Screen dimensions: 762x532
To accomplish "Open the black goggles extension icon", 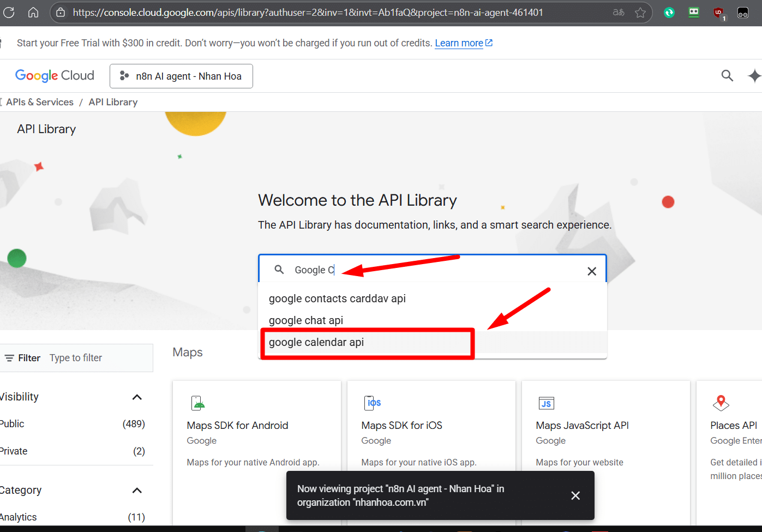I will pos(743,13).
